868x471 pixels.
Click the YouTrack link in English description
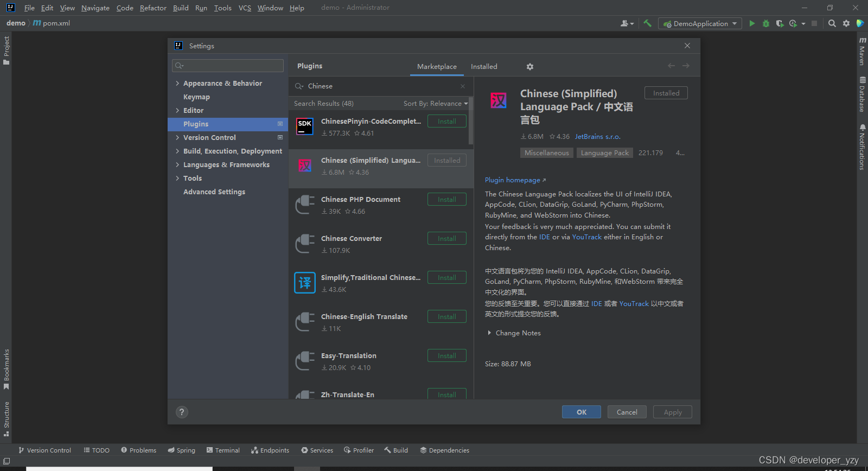tap(587, 237)
